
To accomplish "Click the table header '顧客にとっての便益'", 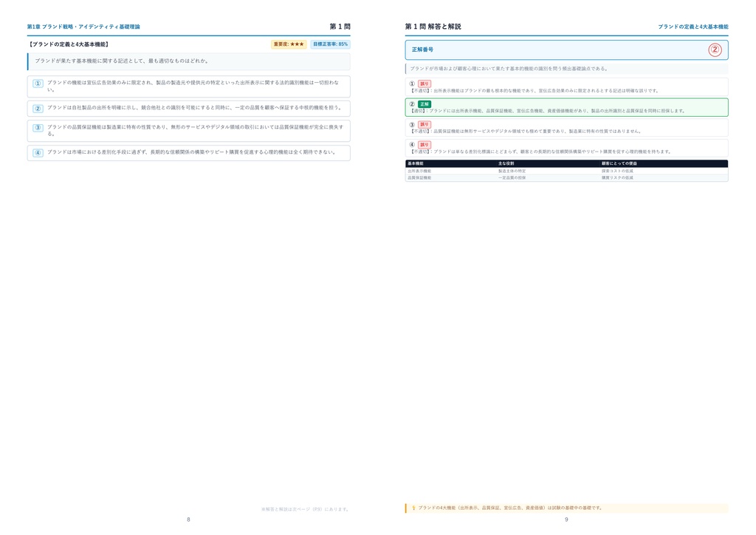I will 619,163.
